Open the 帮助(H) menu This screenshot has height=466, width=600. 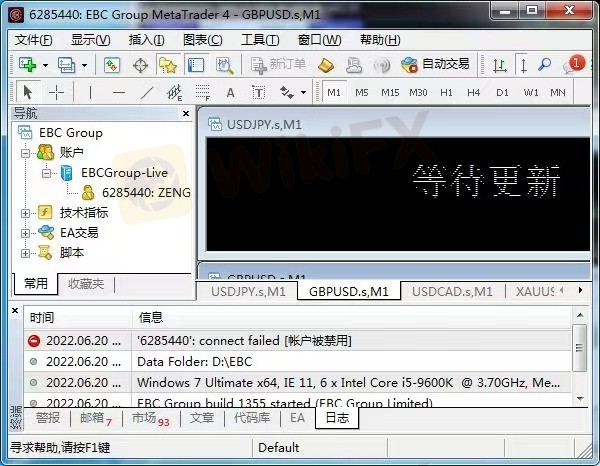tap(380, 40)
